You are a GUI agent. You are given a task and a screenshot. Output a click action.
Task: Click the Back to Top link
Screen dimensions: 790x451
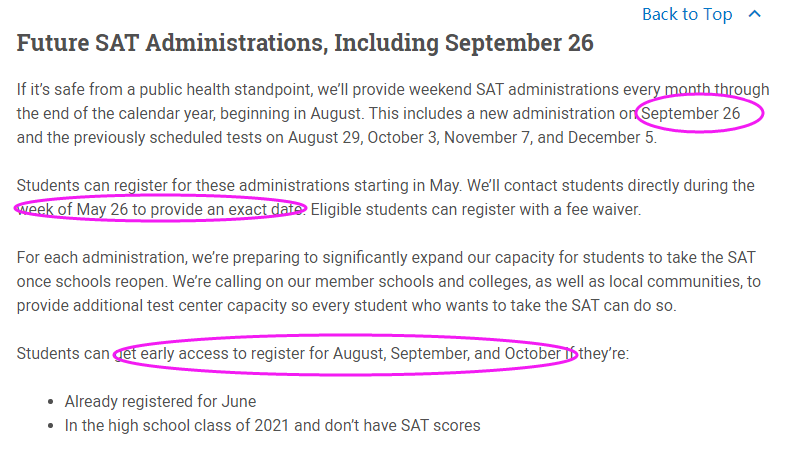[x=686, y=14]
